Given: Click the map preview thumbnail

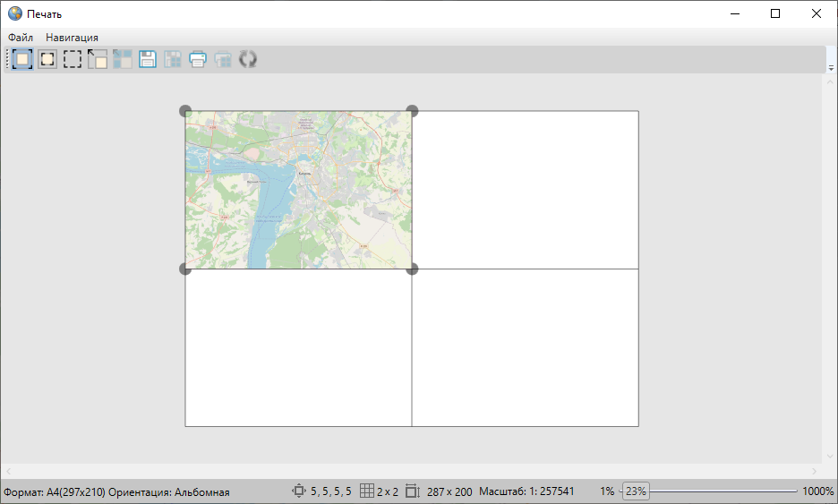Looking at the screenshot, I should (x=298, y=190).
